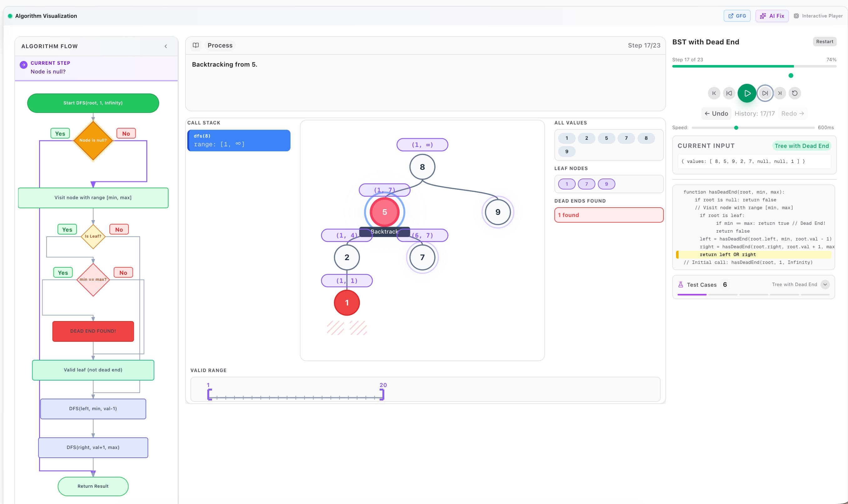848x504 pixels.
Task: Adjust the Speed slider handle
Action: tap(736, 128)
